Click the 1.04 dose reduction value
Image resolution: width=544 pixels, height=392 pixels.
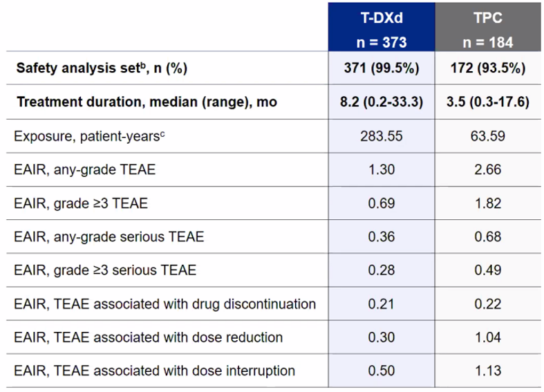(484, 337)
